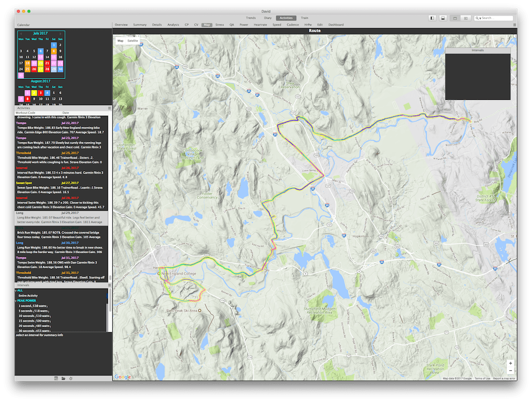Select July 18 orange calendar day
532x402 pixels.
click(x=28, y=63)
